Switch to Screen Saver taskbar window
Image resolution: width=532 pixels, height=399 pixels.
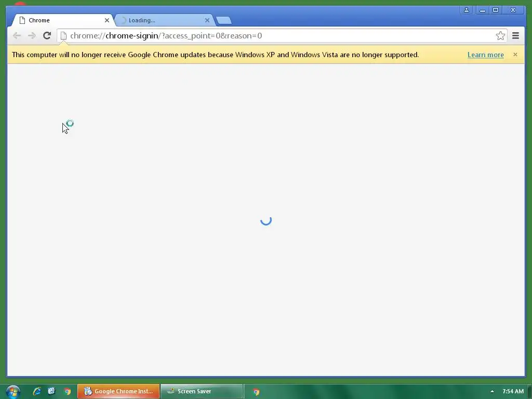pos(202,391)
